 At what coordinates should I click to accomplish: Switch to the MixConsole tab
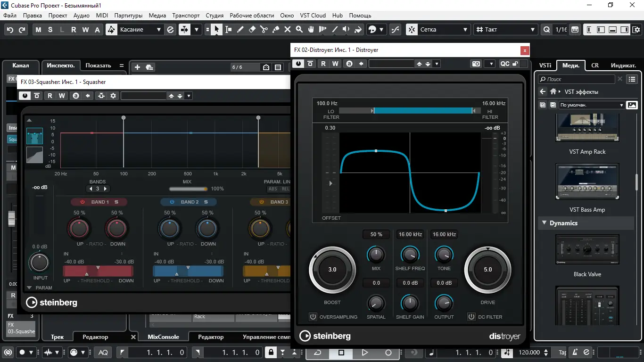click(163, 337)
